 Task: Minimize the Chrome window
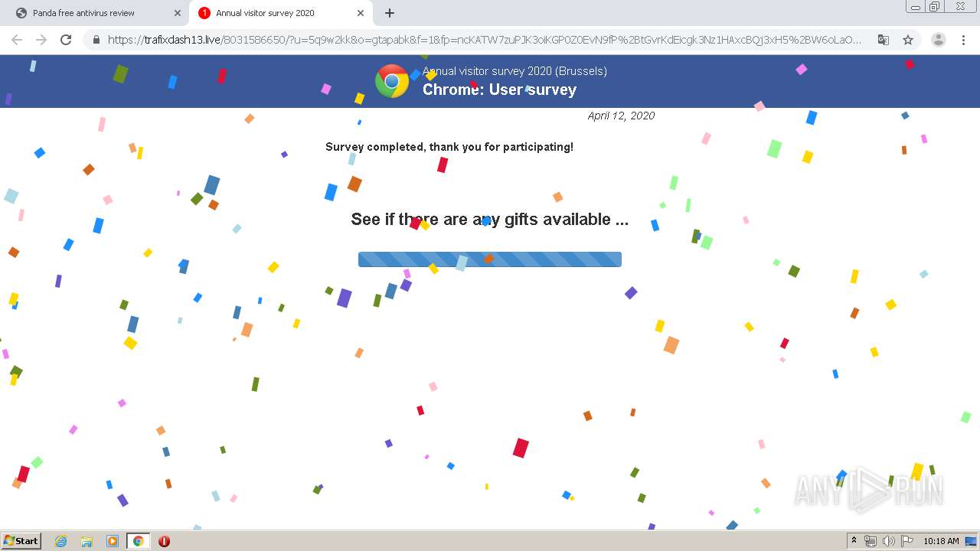(915, 7)
